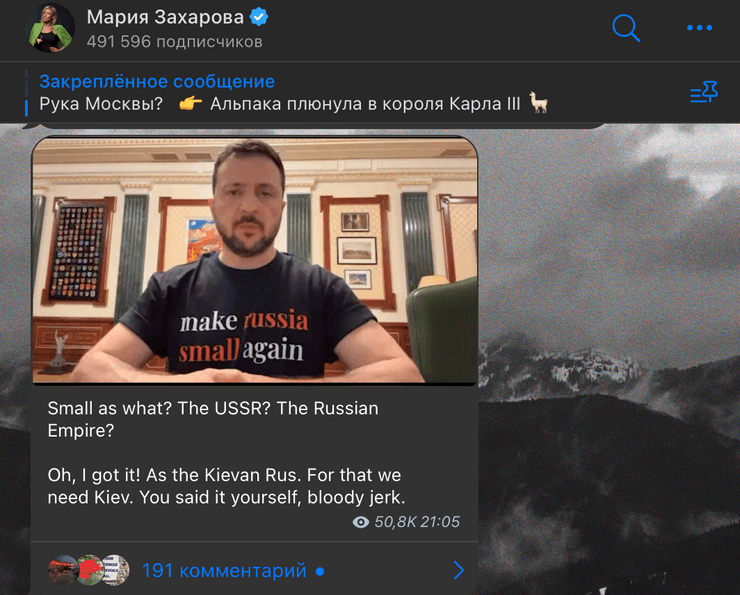Image resolution: width=740 pixels, height=595 pixels.
Task: Click the pointing hand emoji in pinned text
Action: [x=191, y=103]
